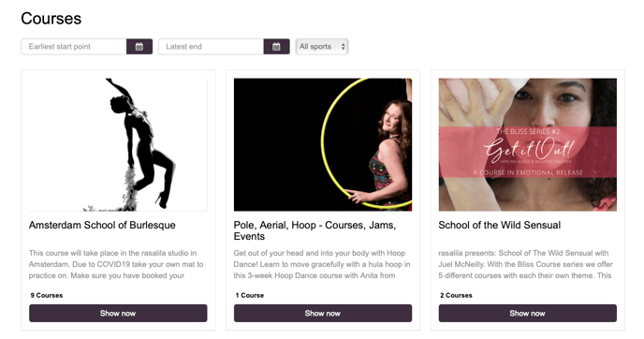Click the 1 Course count label
644x339 pixels.
[250, 295]
